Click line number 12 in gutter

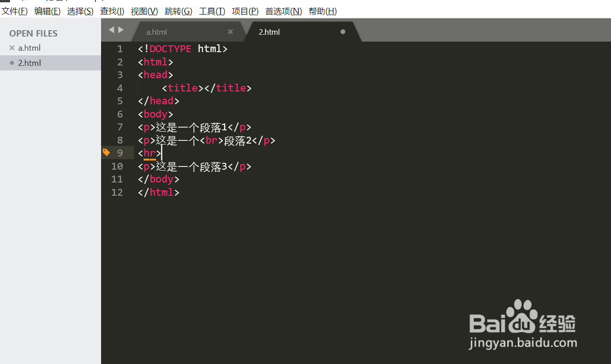[117, 193]
